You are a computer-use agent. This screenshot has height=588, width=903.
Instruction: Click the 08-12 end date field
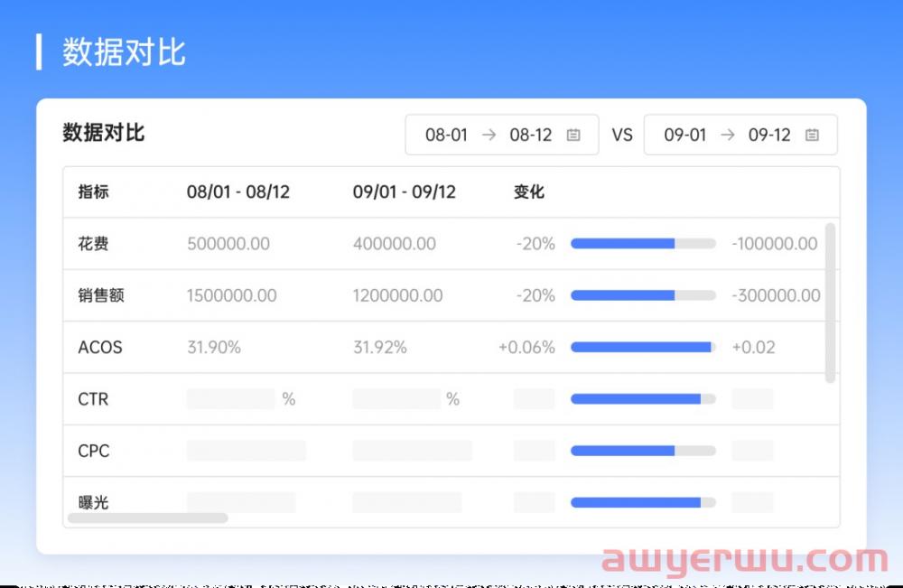coord(530,135)
